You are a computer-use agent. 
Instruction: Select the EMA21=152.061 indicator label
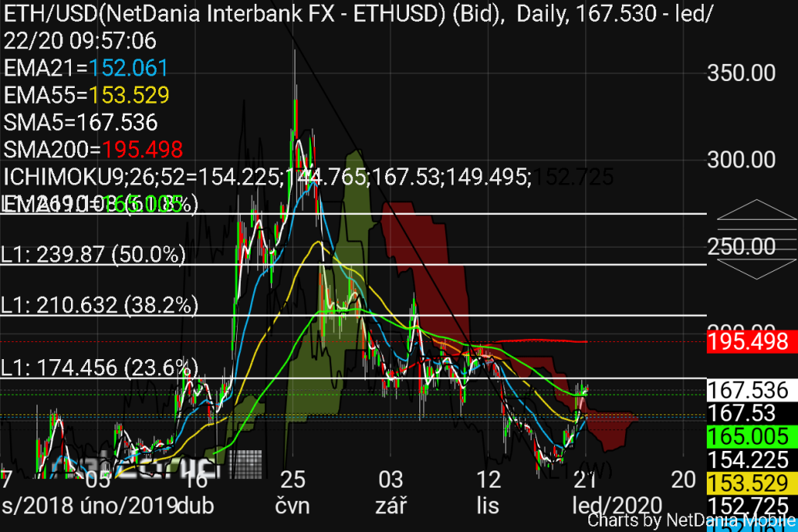coord(86,68)
